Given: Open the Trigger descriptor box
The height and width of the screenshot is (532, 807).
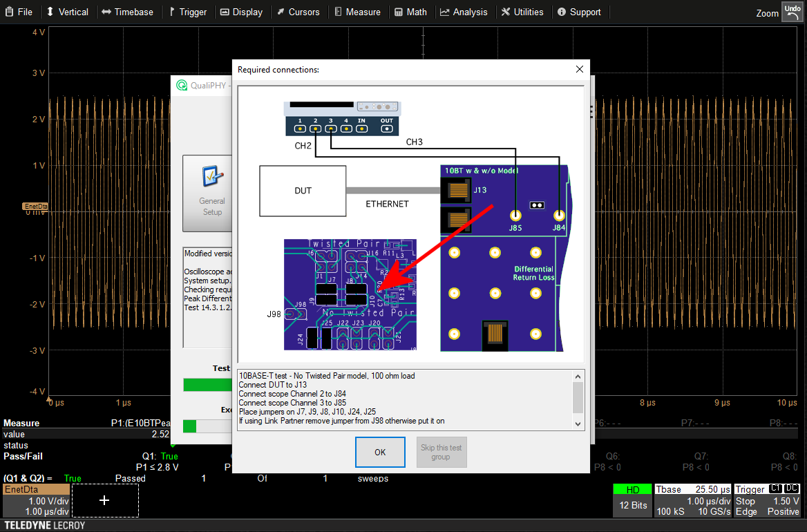Looking at the screenshot, I should coord(767,500).
